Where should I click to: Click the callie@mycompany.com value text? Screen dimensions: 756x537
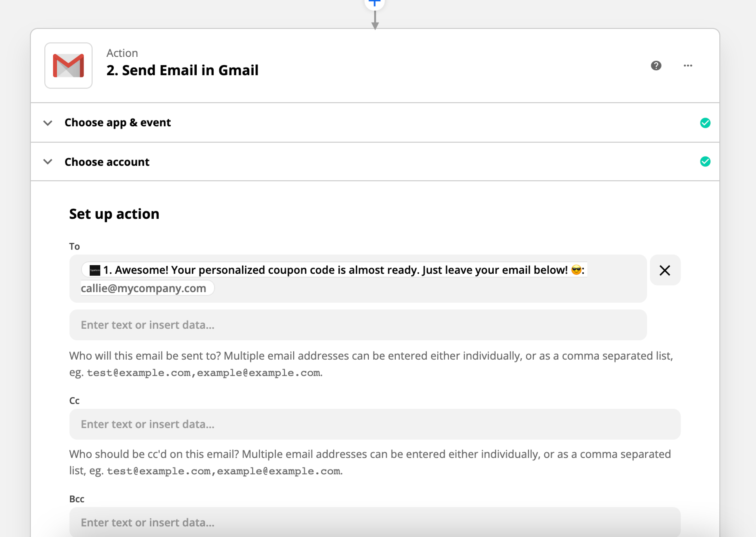(143, 288)
